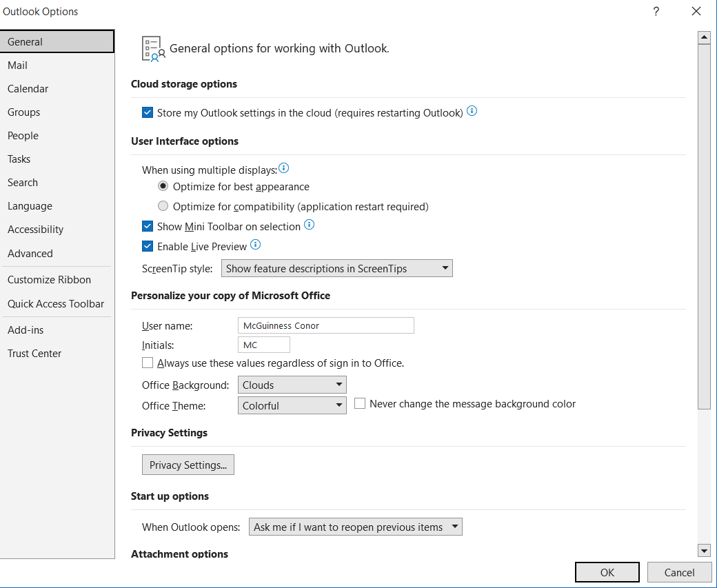
Task: Toggle Store my Outlook settings in cloud
Action: [148, 112]
